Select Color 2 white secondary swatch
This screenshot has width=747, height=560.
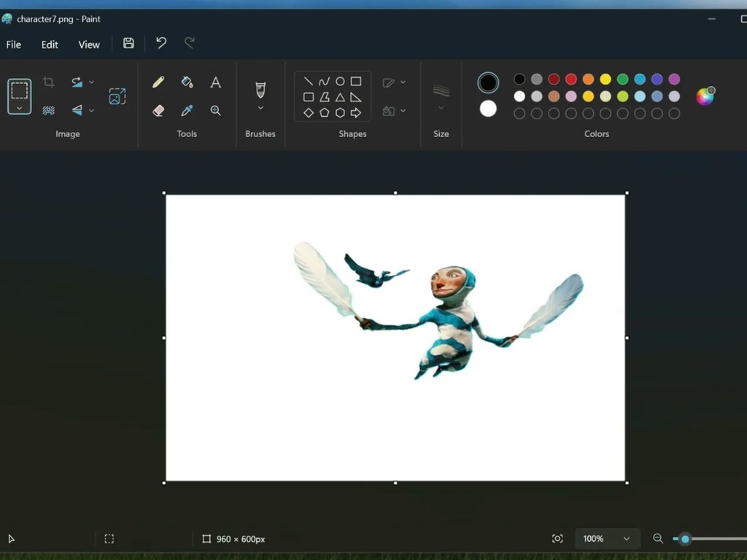click(488, 109)
